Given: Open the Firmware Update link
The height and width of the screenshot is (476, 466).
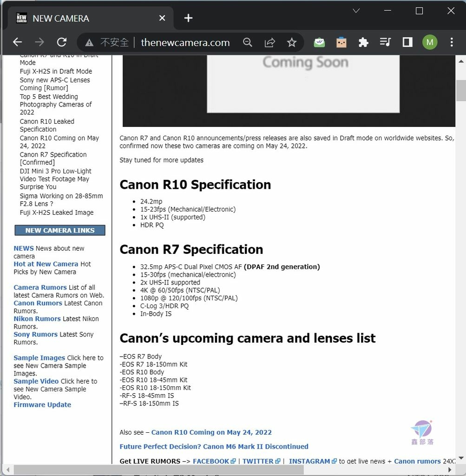Looking at the screenshot, I should pos(42,405).
